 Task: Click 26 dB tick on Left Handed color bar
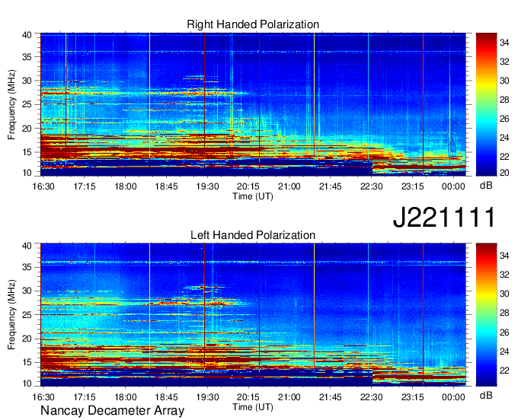[504, 332]
